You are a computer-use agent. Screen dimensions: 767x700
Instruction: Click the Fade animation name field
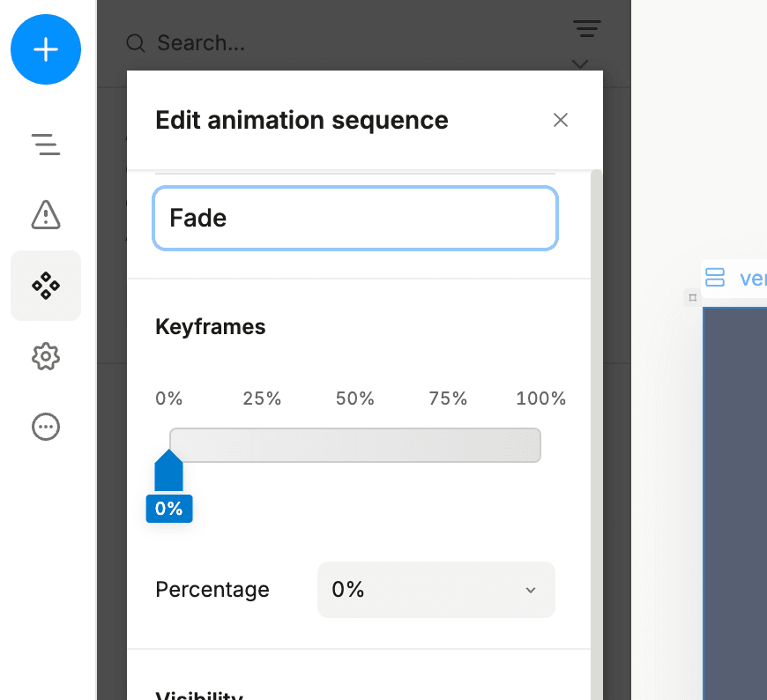(x=355, y=218)
